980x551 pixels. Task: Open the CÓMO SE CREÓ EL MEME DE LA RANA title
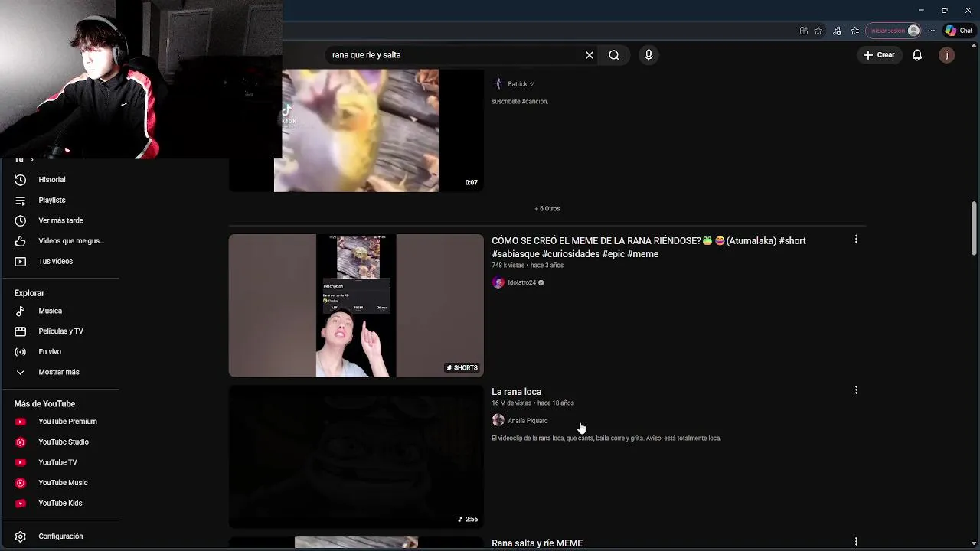648,247
